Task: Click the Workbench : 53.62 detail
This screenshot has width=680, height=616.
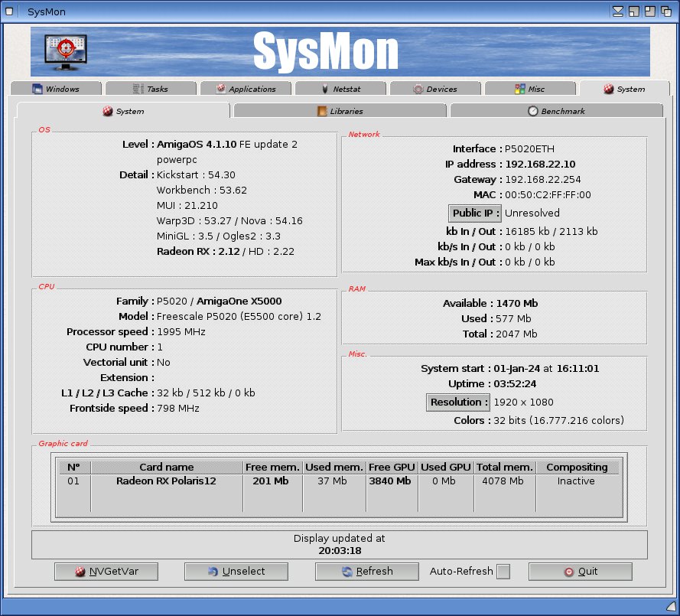Action: coord(202,190)
